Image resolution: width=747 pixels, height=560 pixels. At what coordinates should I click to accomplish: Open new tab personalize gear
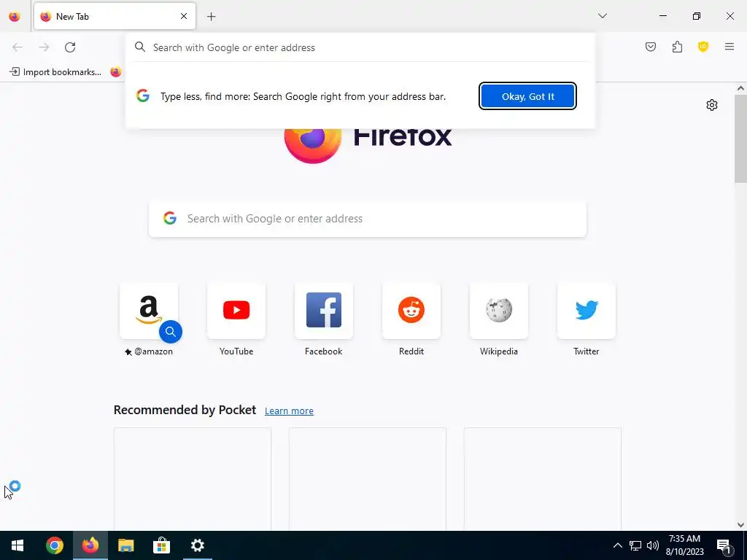coord(712,105)
